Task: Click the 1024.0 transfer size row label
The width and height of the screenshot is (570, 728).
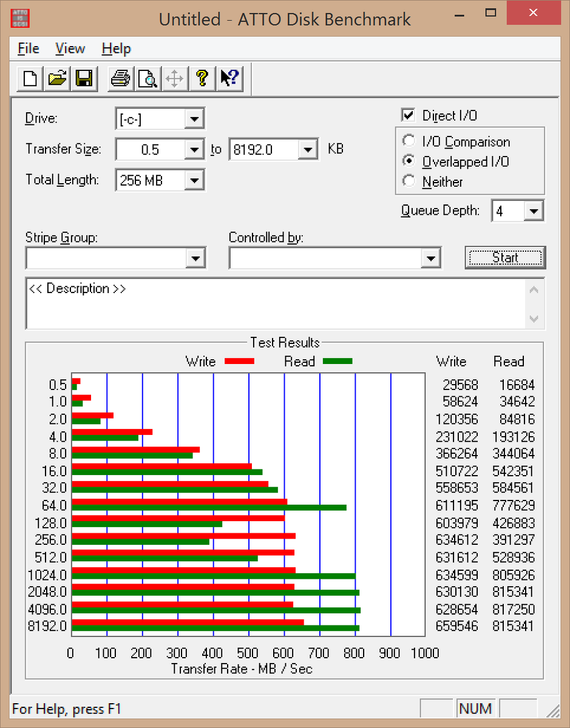Action: pos(49,575)
